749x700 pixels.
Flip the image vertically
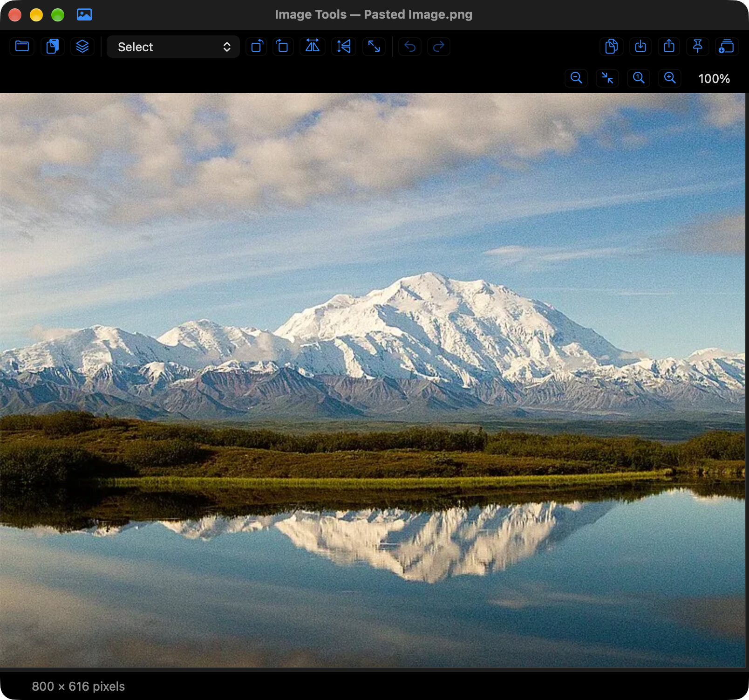(x=344, y=47)
